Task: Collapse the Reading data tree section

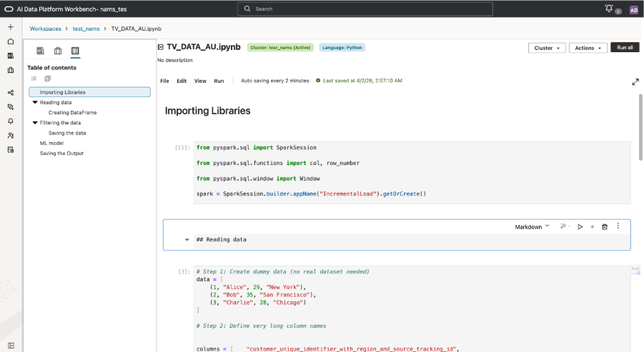Action: 35,102
